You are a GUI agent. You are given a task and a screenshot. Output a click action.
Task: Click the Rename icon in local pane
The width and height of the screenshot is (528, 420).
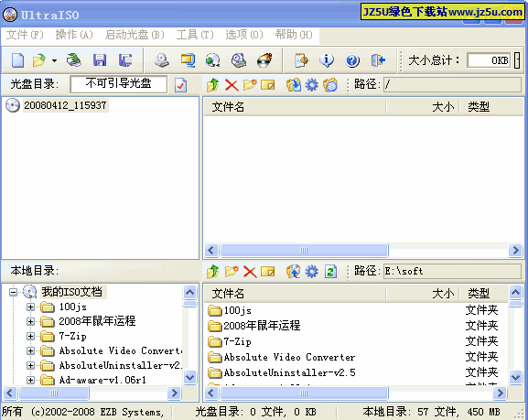tap(268, 272)
